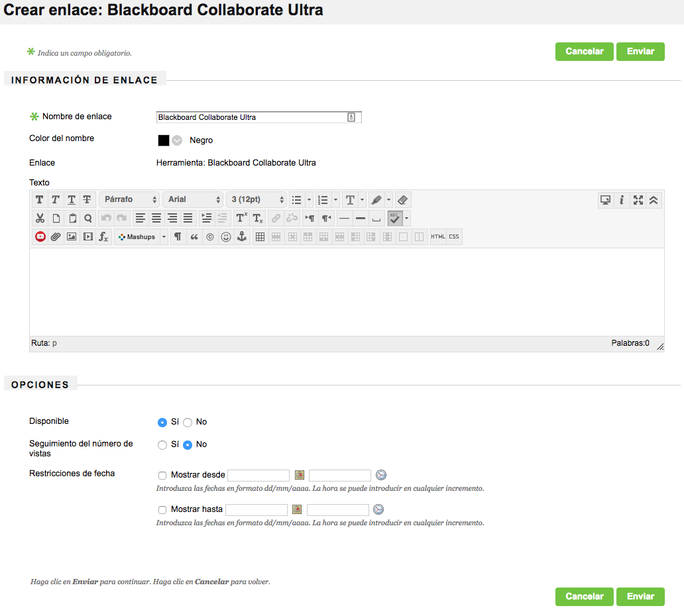Expand the text color arrow
This screenshot has height=616, width=684.
(362, 200)
